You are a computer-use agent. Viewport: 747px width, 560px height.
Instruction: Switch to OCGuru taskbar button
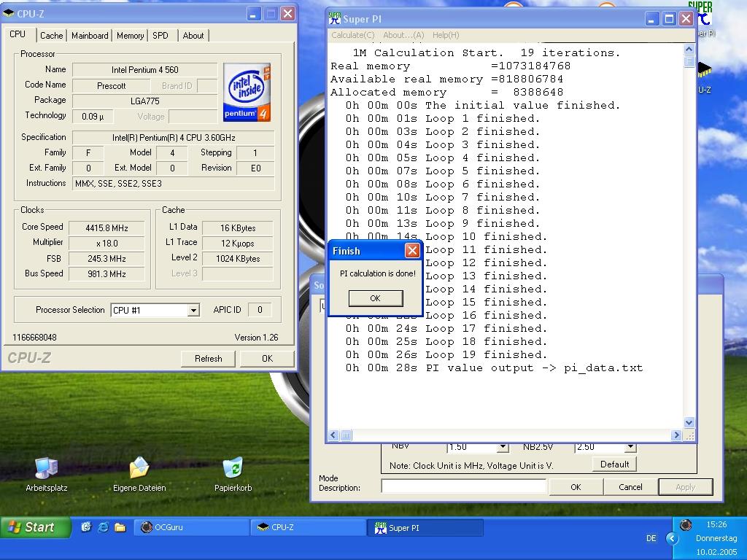192,527
